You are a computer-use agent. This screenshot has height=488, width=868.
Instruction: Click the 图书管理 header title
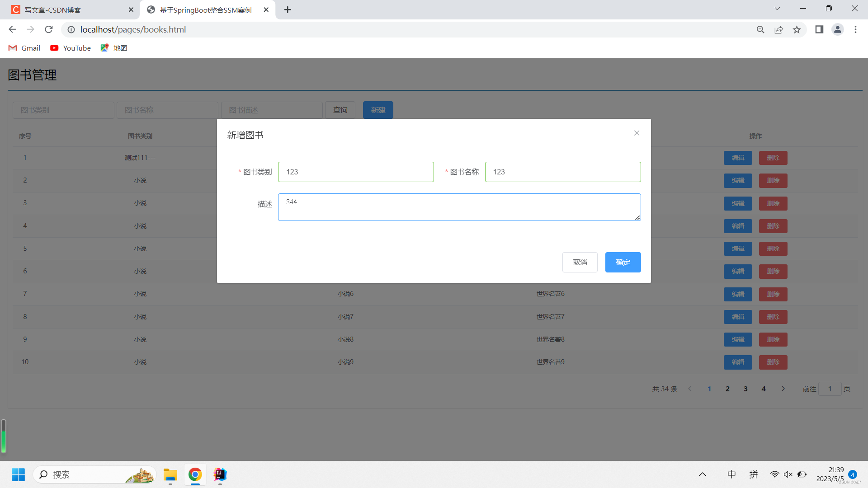point(32,75)
